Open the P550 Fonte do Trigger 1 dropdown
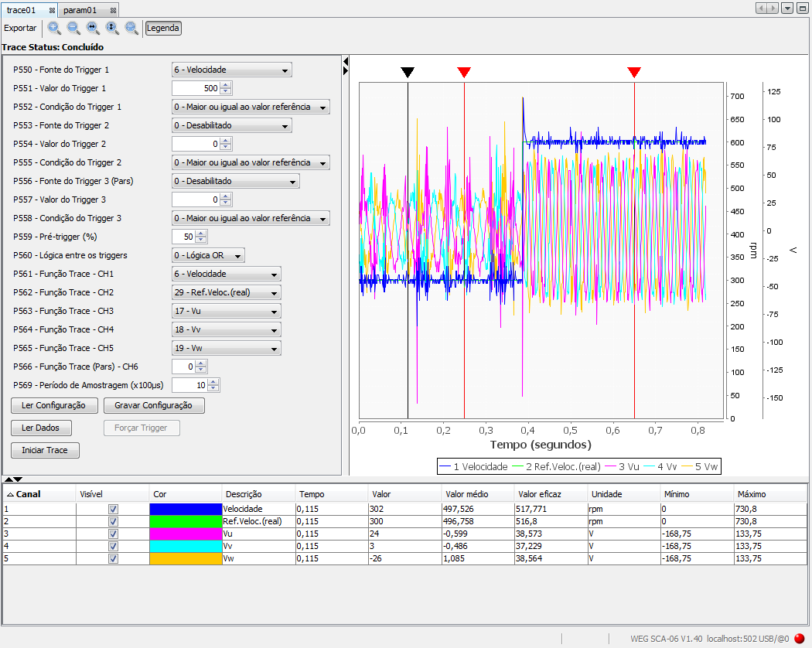The width and height of the screenshot is (812, 648). pos(231,70)
